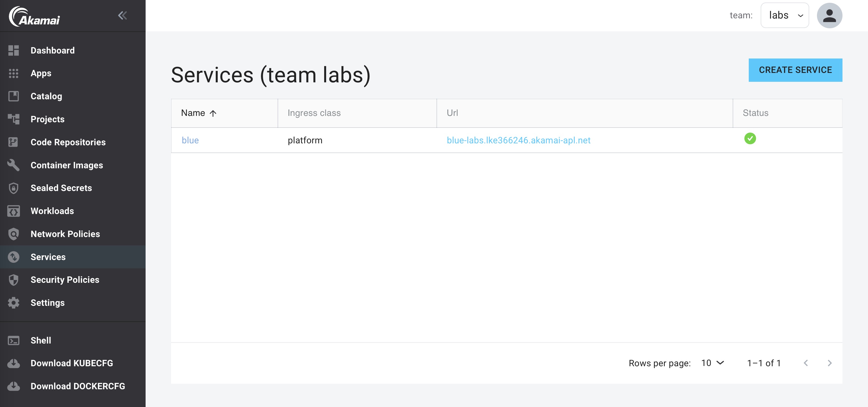The width and height of the screenshot is (868, 407).
Task: Select Security Policies in sidebar
Action: pyautogui.click(x=65, y=280)
